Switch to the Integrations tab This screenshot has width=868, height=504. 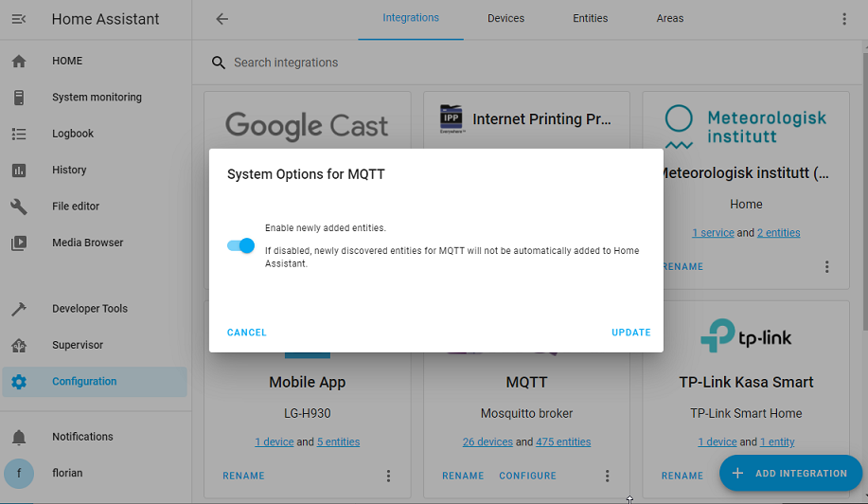(411, 18)
